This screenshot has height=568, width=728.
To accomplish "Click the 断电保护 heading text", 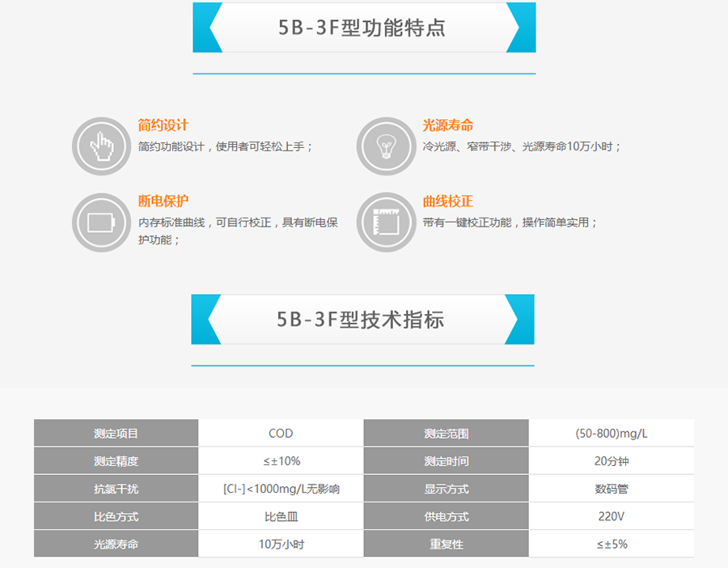I will (163, 201).
